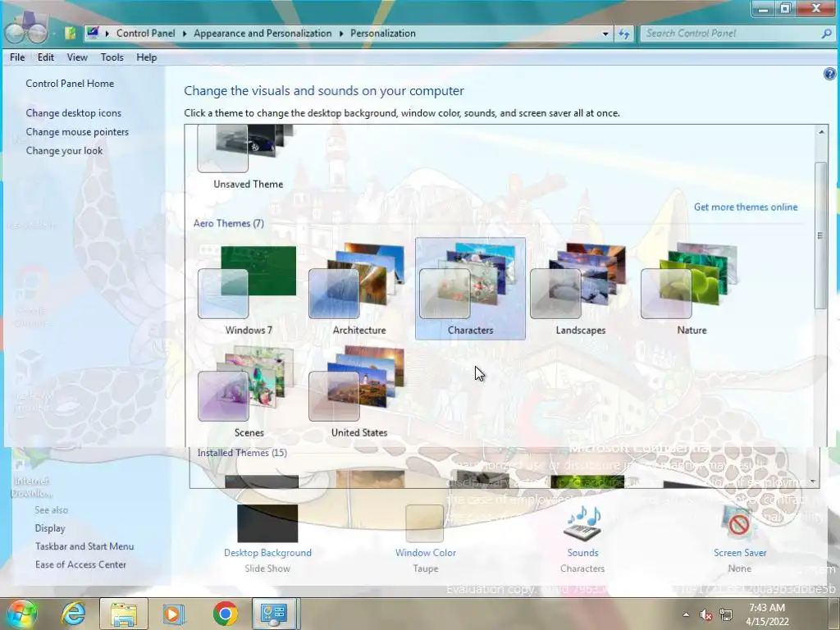The width and height of the screenshot is (840, 630).
Task: Go to Control Panel Home
Action: 70,84
